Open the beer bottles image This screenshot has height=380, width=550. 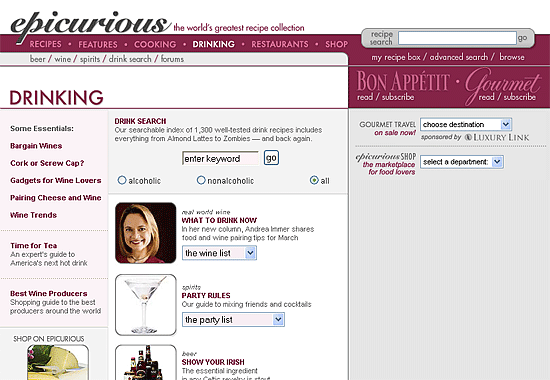(x=146, y=362)
